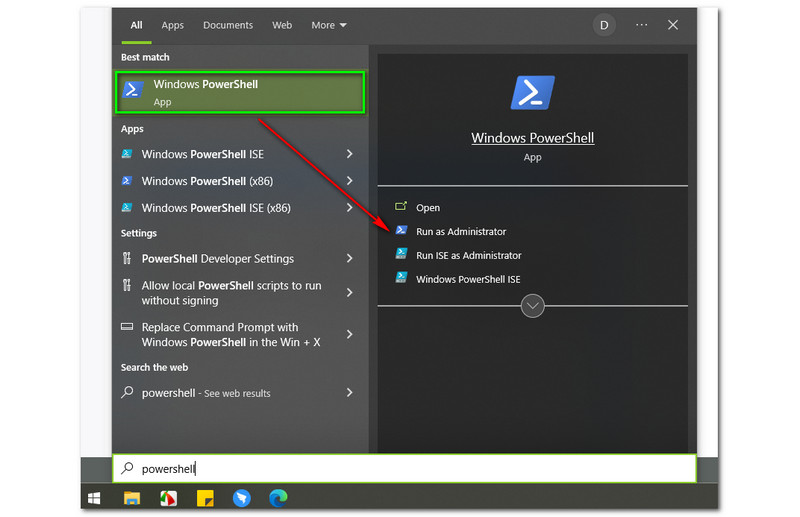Click the user account avatar labeled D

pyautogui.click(x=604, y=25)
